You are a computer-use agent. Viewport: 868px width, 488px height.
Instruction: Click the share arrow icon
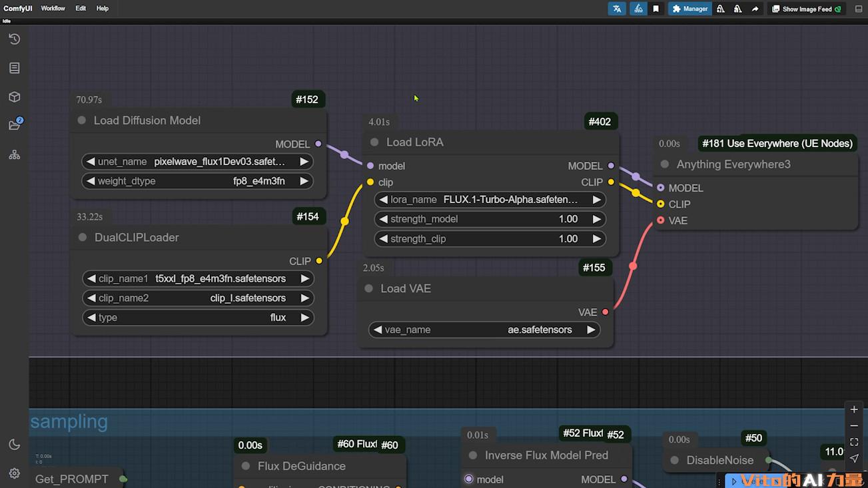click(x=755, y=9)
